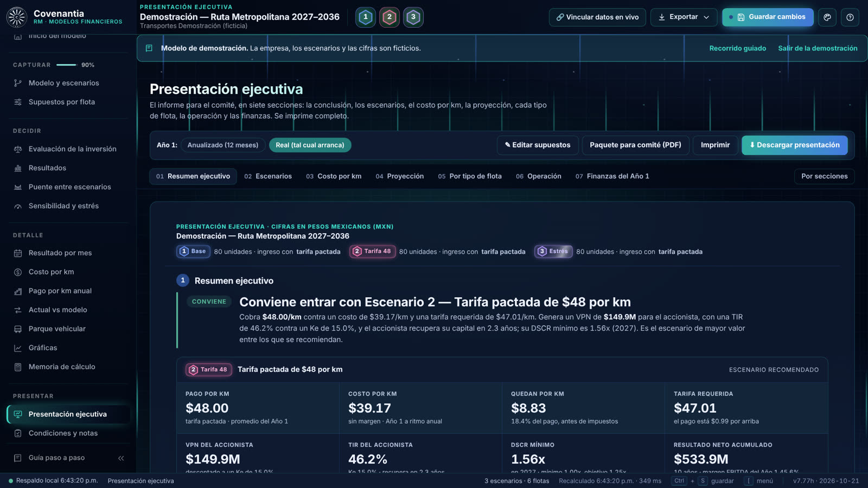The height and width of the screenshot is (488, 868).
Task: Click the Tarifa 48 chip in scenario legend
Action: (x=372, y=252)
